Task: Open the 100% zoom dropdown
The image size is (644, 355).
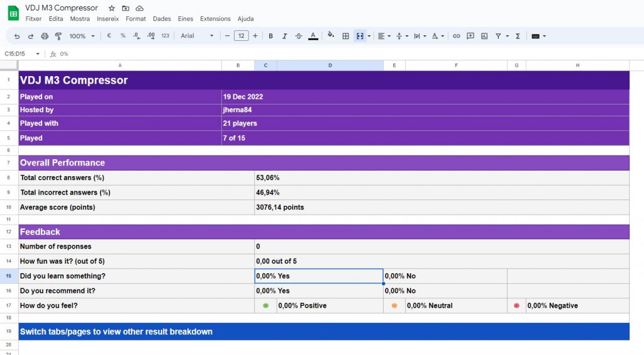Action: pos(82,36)
